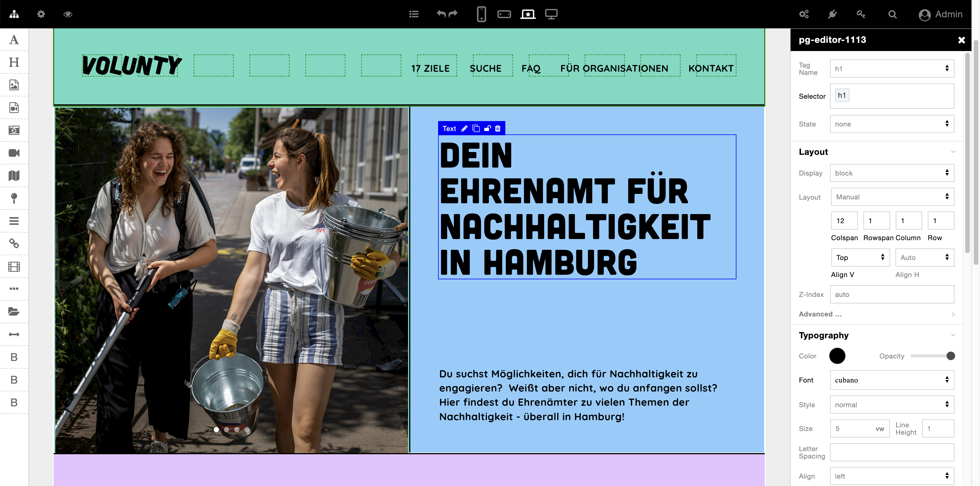Add a map element from sidebar

click(14, 176)
